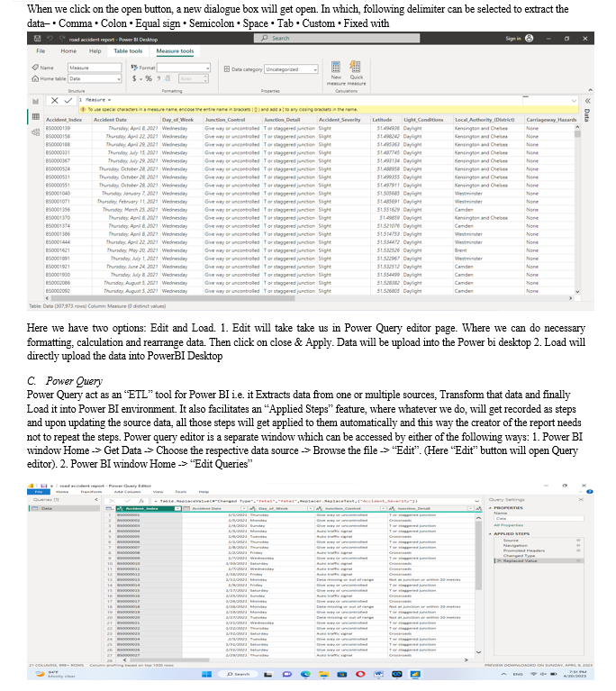Click the Redo arrow in Power BI title bar
This screenshot has width=616, height=691.
pos(62,39)
